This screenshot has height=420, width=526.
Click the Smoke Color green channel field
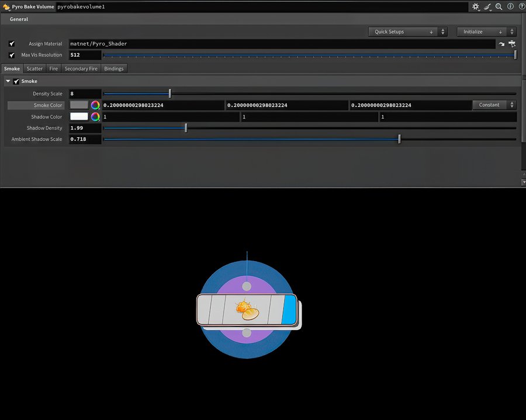pos(287,105)
